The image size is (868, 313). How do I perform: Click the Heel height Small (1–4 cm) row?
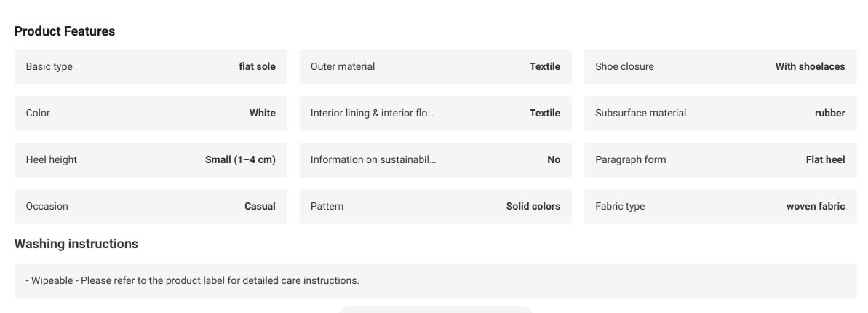tap(151, 159)
